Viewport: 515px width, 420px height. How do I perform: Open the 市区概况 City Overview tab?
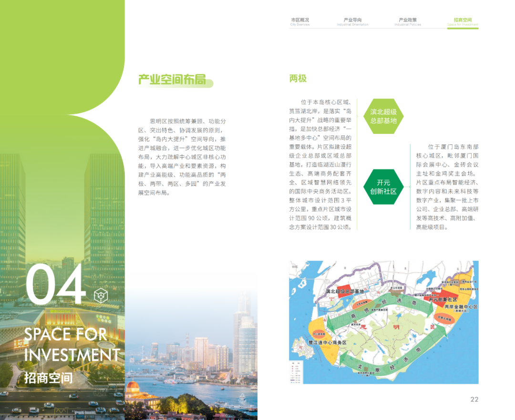(300, 21)
